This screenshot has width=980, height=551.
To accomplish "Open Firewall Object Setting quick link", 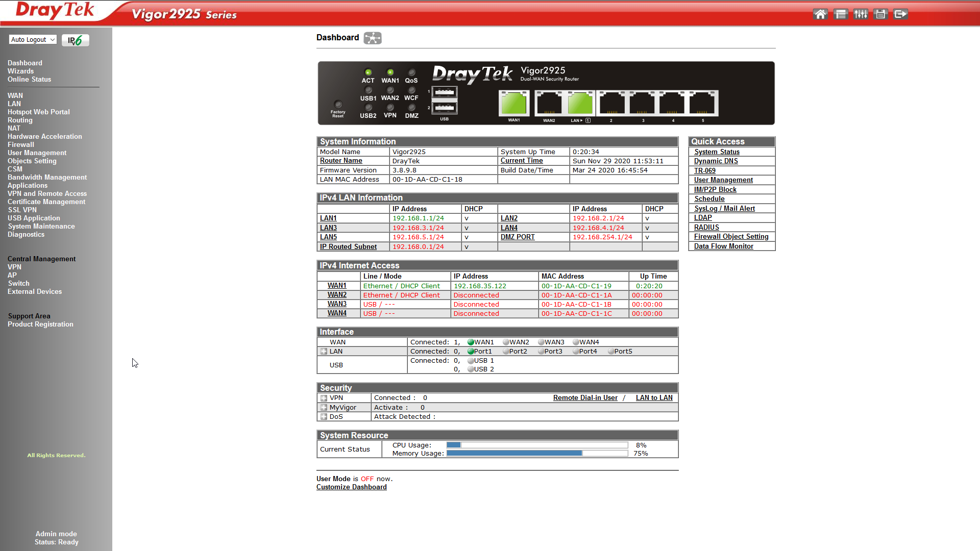I will 731,237.
